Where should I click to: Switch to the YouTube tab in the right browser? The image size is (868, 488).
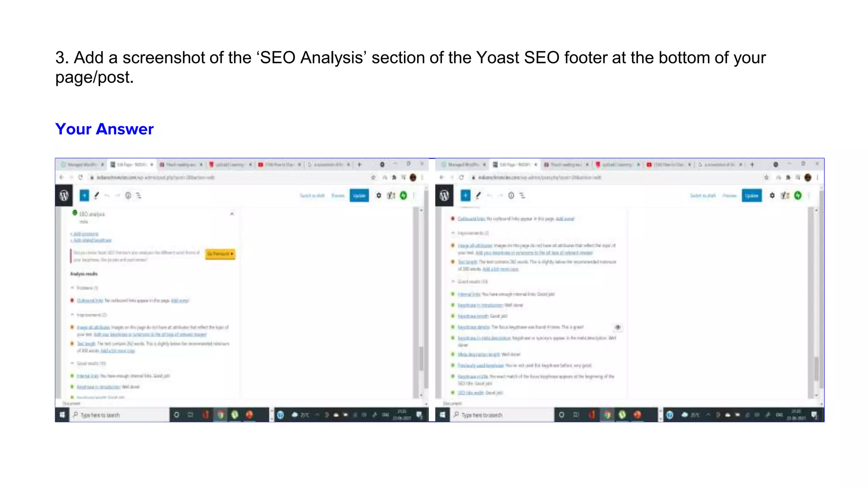pos(668,164)
